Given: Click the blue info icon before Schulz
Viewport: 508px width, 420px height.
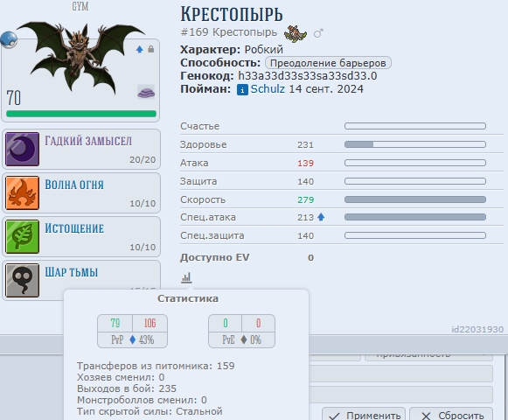Looking at the screenshot, I should pos(242,89).
